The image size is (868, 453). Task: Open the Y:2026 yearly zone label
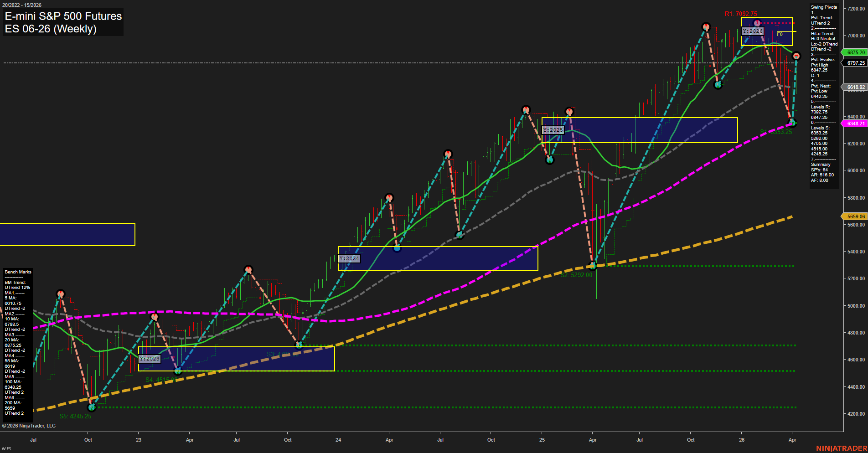pos(752,31)
